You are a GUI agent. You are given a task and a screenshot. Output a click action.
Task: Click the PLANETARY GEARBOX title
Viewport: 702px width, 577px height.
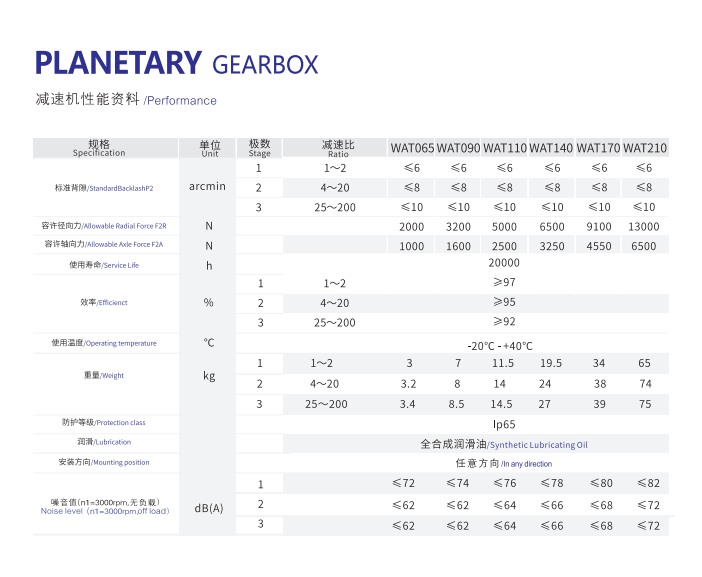point(176,63)
